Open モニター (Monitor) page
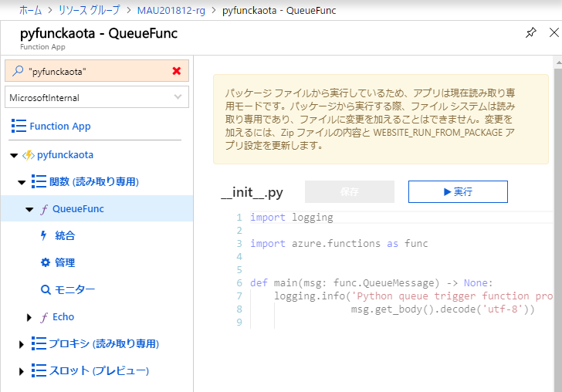The image size is (562, 392). 75,289
